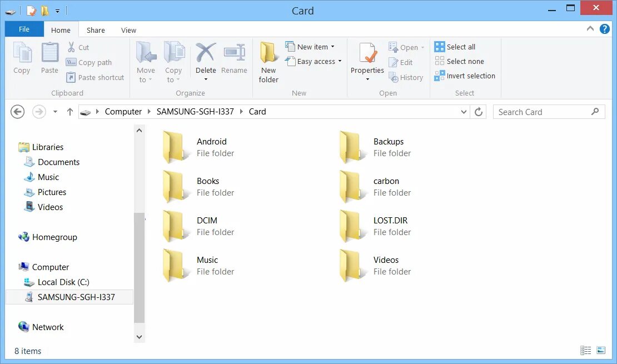Switch to the View tab
617x364 pixels.
[128, 31]
